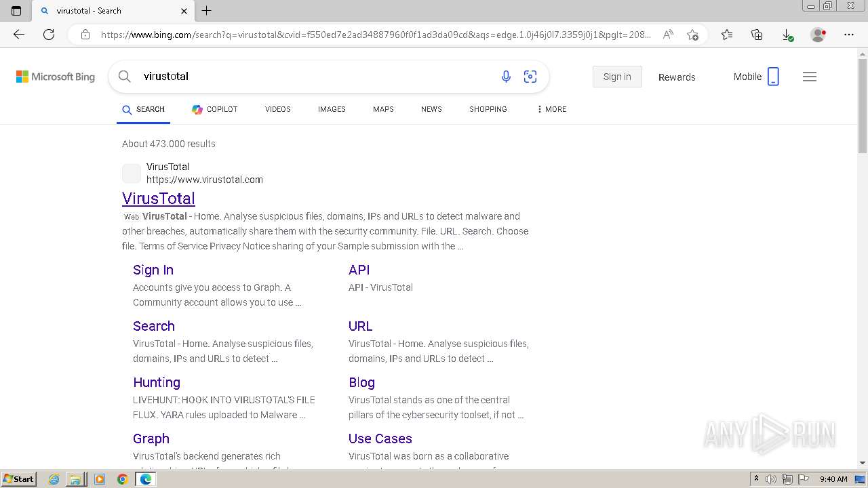Open the Sign In sublink
868x488 pixels.
click(x=153, y=270)
